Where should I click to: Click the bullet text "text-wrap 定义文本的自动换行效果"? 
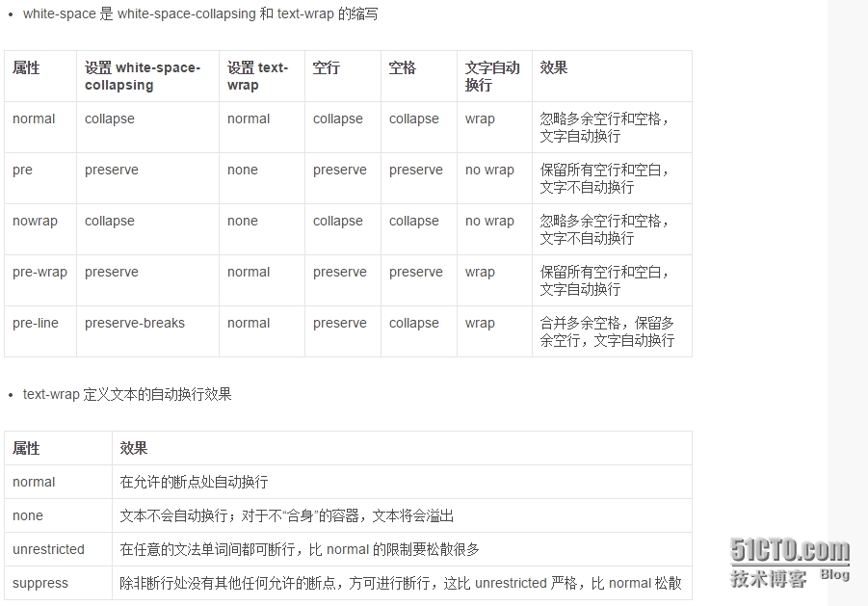pos(127,395)
